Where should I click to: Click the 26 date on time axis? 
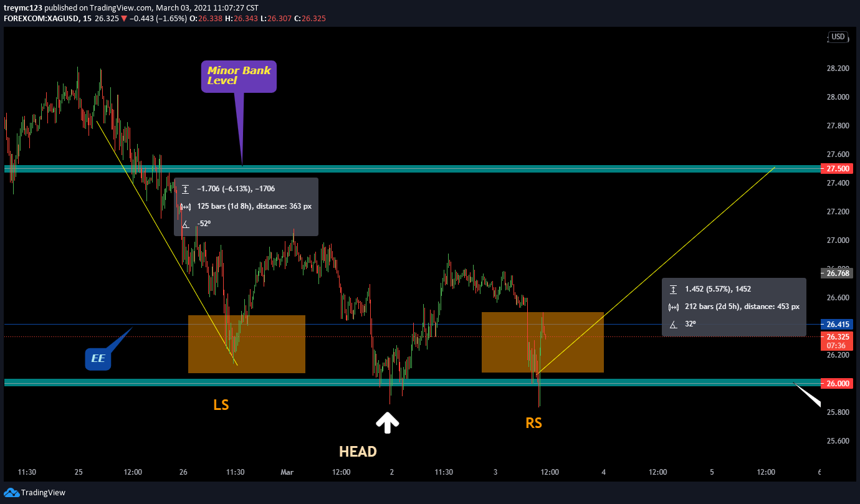(x=183, y=472)
